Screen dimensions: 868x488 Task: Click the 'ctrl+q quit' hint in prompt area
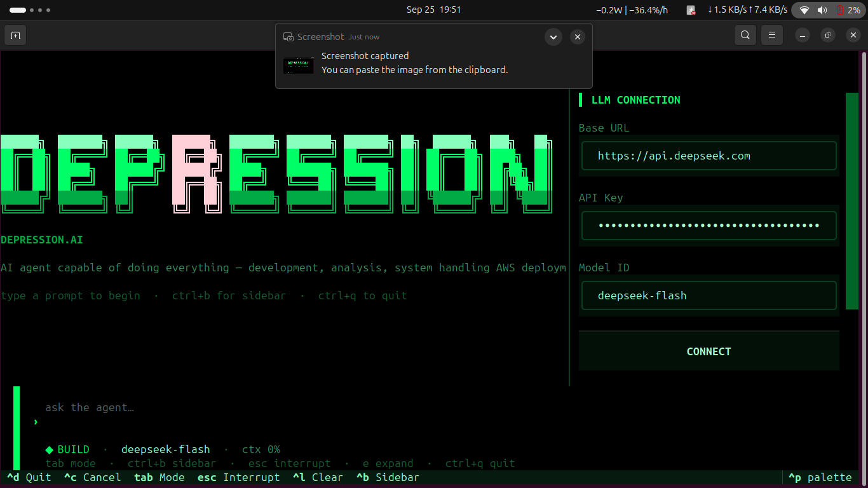click(480, 463)
